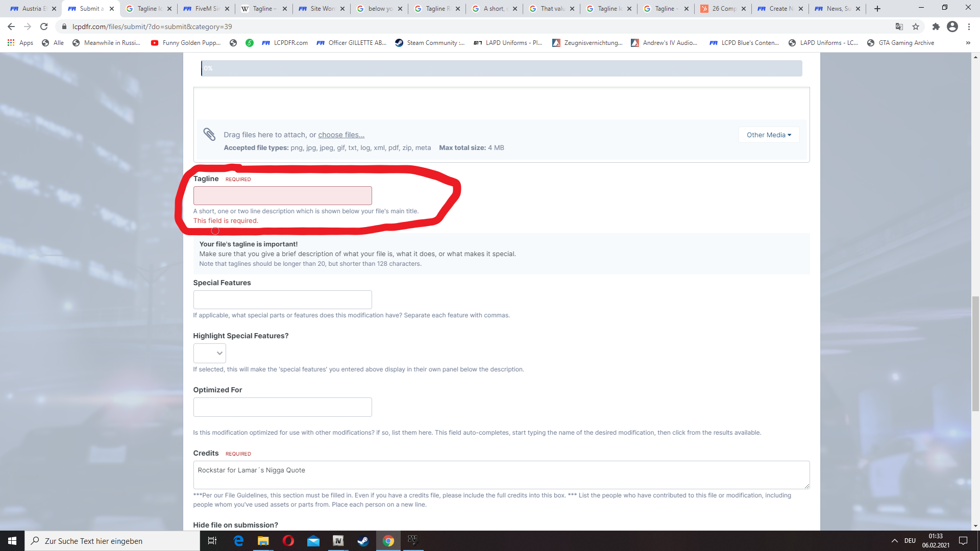
Task: Expand the Other Media dropdown
Action: tap(768, 135)
